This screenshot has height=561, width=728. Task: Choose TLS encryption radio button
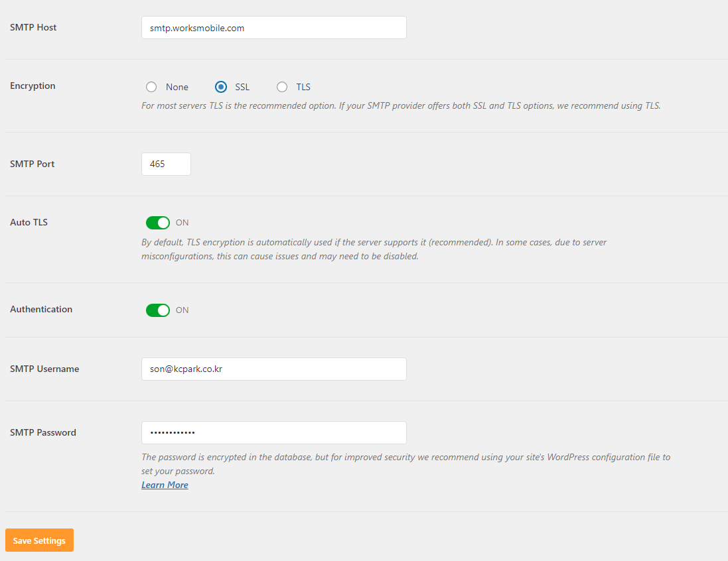coord(282,87)
